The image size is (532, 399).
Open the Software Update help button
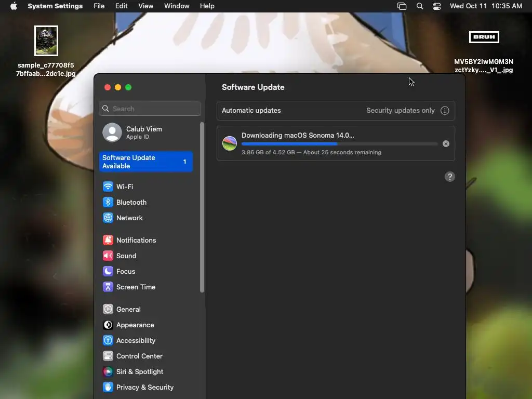point(449,177)
